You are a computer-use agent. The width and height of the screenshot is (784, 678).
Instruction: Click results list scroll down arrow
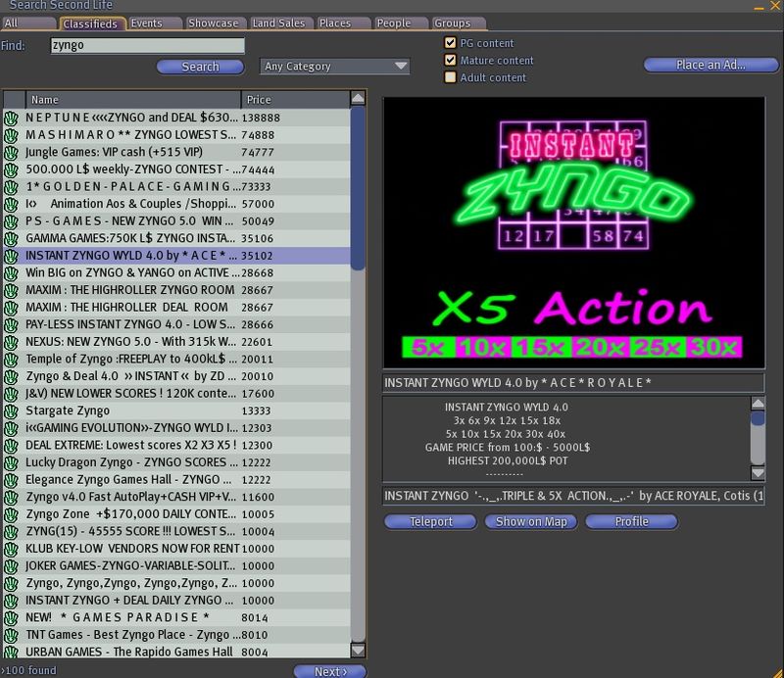[x=358, y=650]
